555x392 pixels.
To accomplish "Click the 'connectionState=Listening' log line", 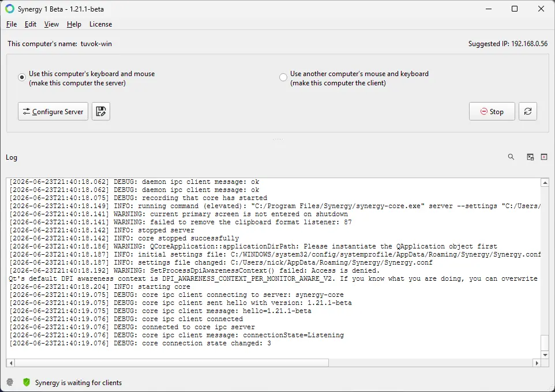I will (177, 336).
